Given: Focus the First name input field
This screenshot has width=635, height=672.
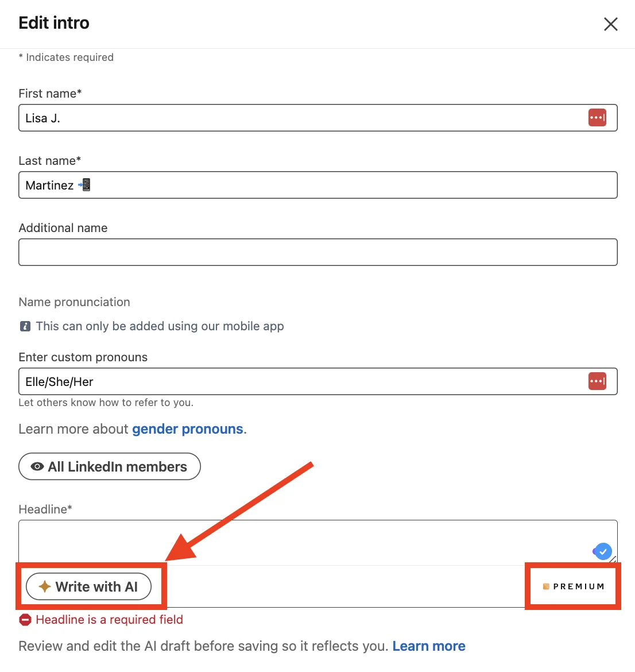Looking at the screenshot, I should pos(317,117).
